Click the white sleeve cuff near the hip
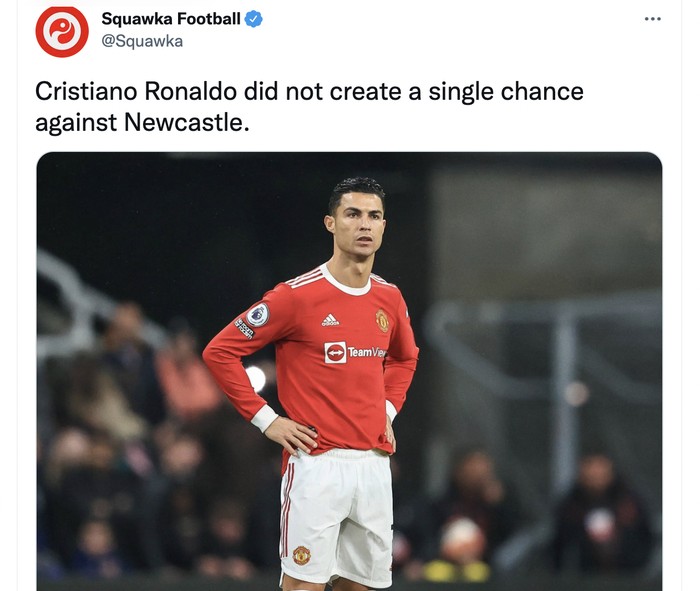Screen dimensions: 700x591 [x=264, y=418]
